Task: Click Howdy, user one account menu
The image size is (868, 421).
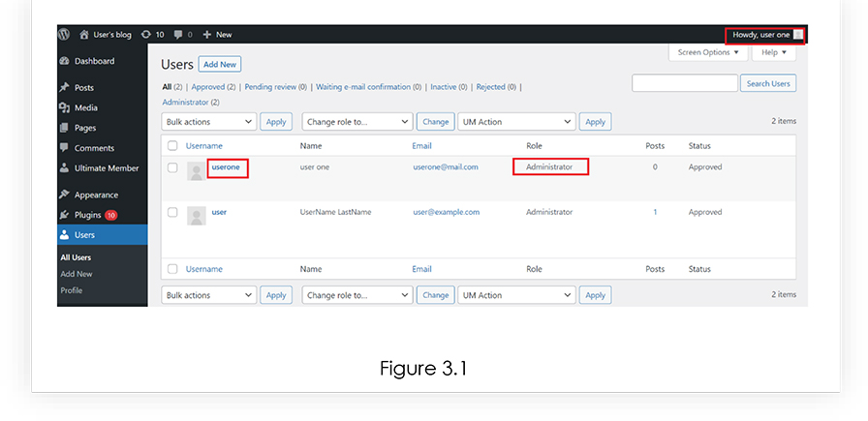Action: coord(766,34)
